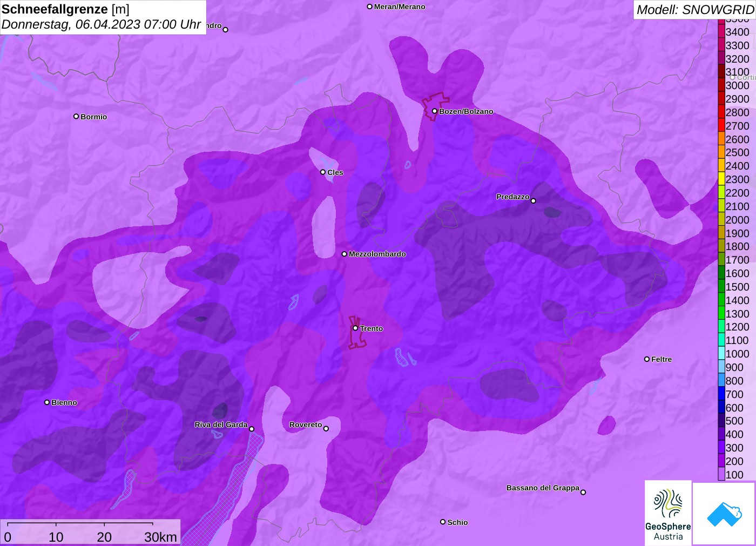Viewport: 756px width, 546px height.
Task: Click the 'Schneefallgrenze [m]' title
Action: coord(65,9)
